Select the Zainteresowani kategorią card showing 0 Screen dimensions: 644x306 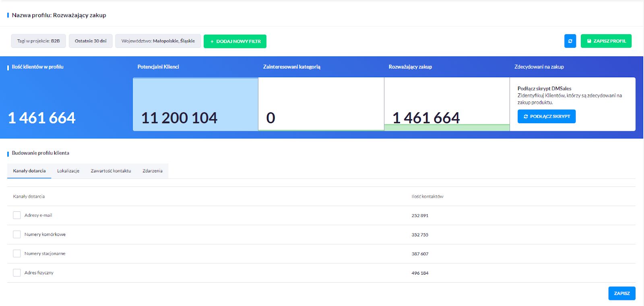[x=321, y=104]
